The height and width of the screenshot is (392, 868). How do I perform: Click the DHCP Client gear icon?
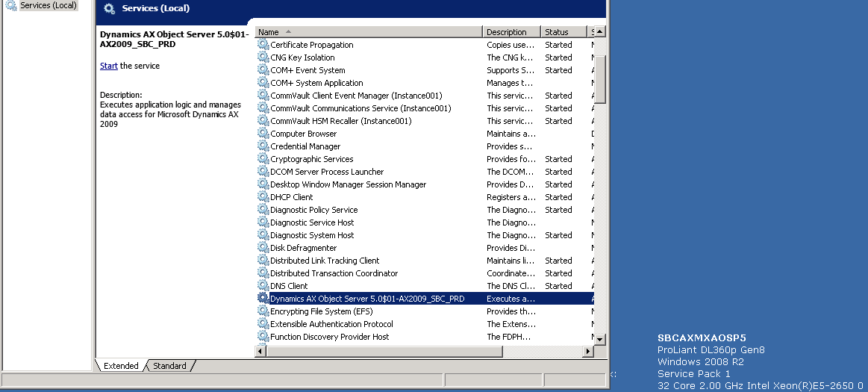[x=263, y=197]
